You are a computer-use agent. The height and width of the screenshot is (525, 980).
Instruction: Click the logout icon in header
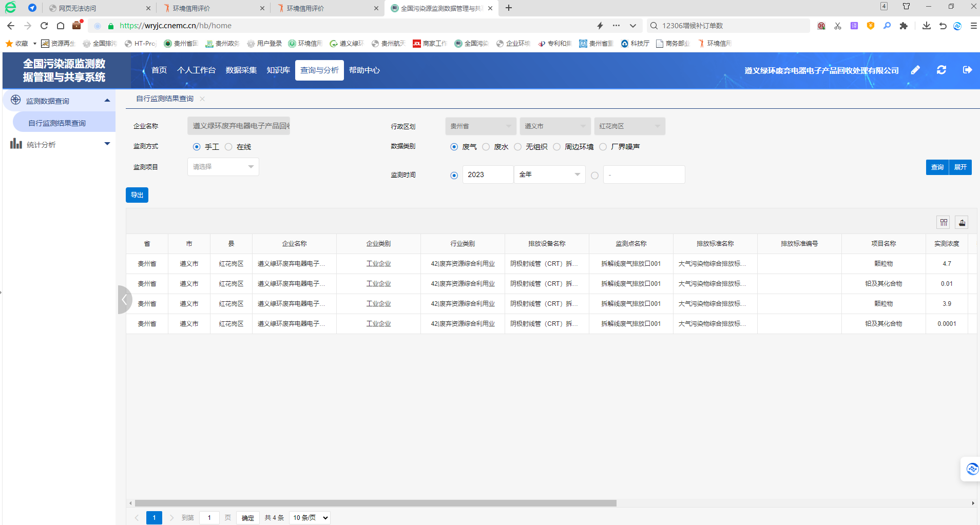pyautogui.click(x=967, y=70)
